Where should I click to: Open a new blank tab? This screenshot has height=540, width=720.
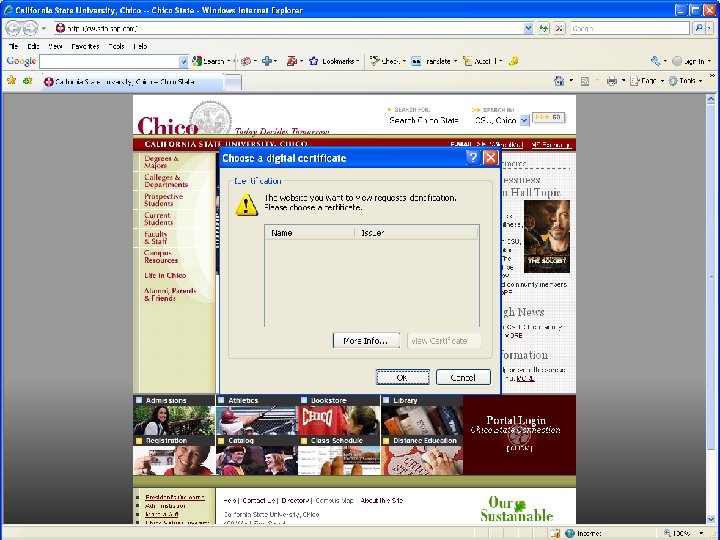pyautogui.click(x=232, y=82)
